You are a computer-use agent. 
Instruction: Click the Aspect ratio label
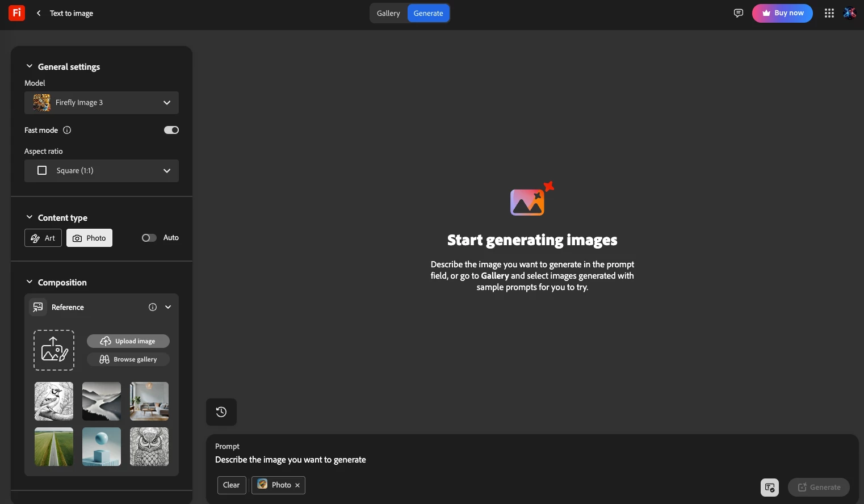pos(44,151)
